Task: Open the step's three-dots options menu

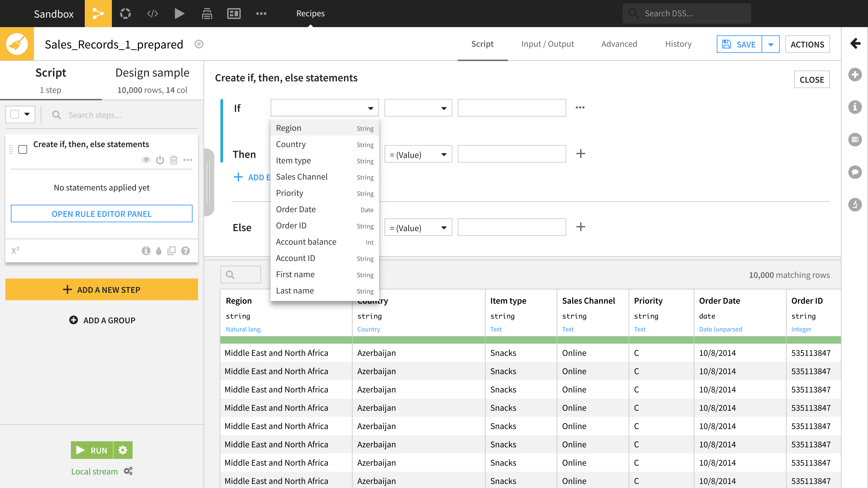Action: 188,160
